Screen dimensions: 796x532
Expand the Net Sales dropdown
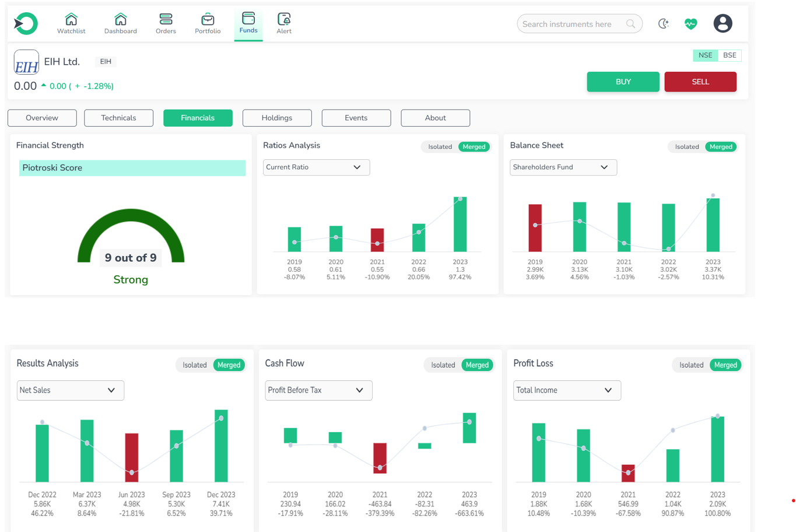click(71, 390)
